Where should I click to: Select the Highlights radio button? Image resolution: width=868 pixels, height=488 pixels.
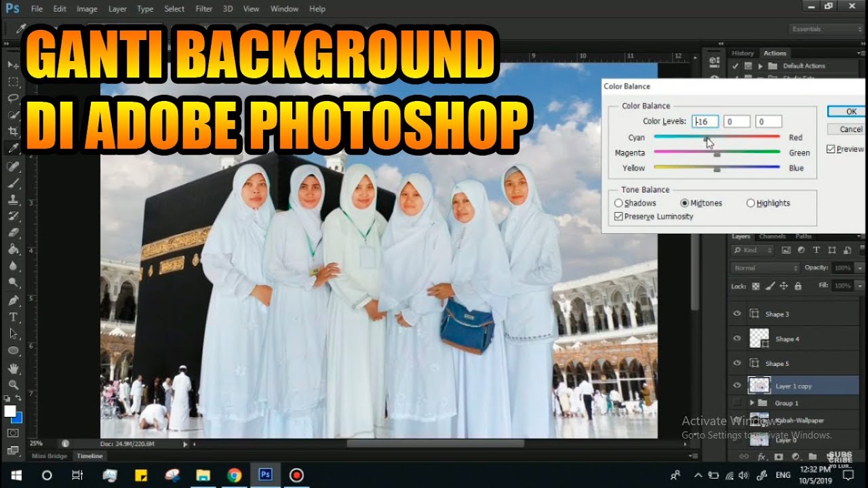[751, 203]
